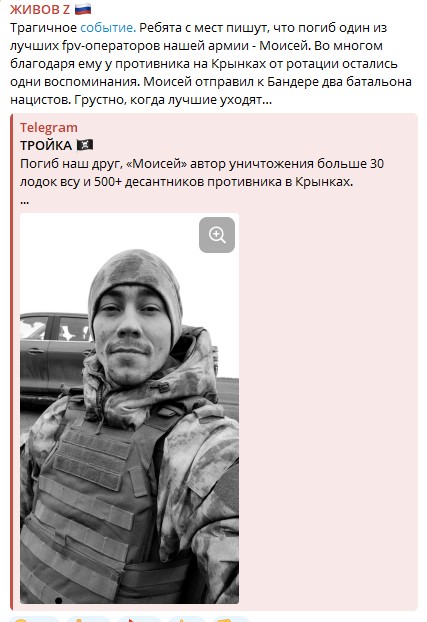Viewport: 427px width, 622px height.
Task: Click the preview text 'Погиб наш друг'
Action: click(71, 164)
